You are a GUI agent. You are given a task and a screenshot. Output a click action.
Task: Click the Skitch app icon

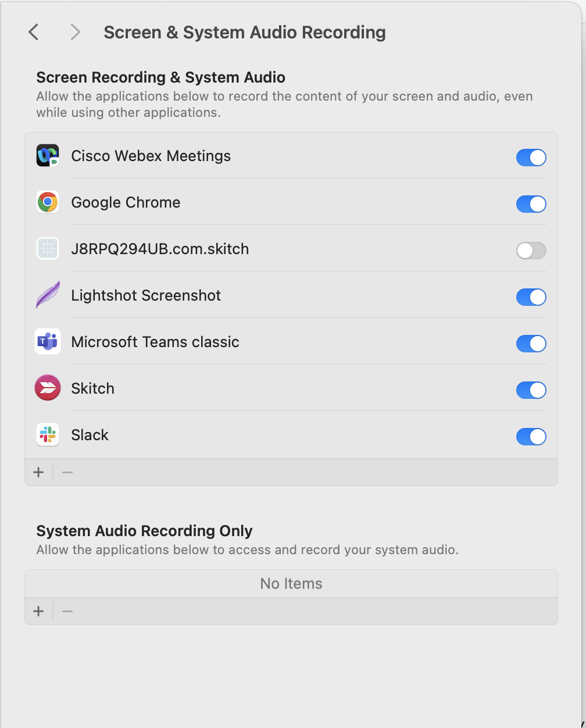[48, 388]
